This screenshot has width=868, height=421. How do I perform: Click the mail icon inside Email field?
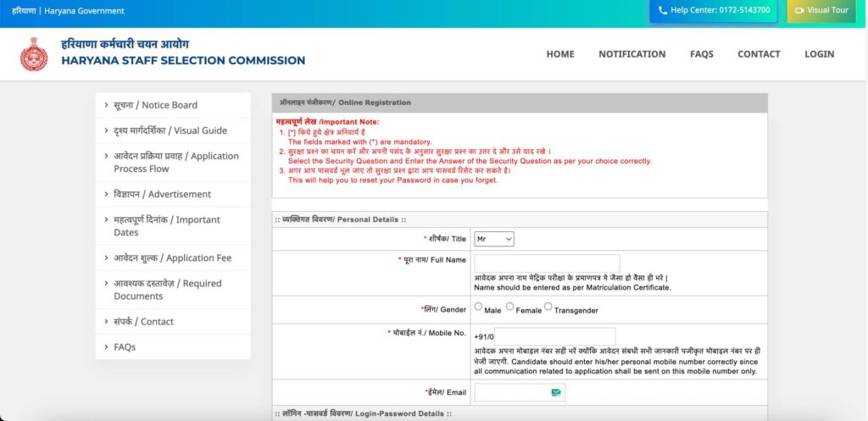tap(556, 392)
